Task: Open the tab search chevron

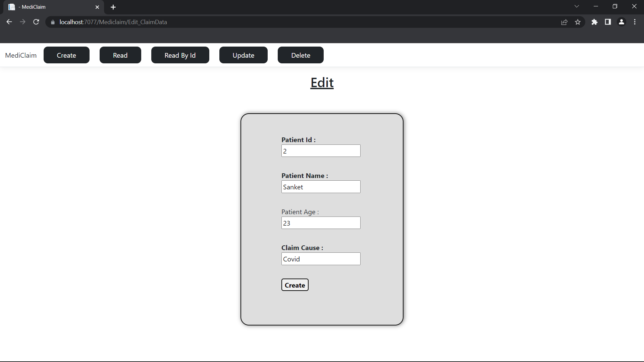Action: (577, 6)
